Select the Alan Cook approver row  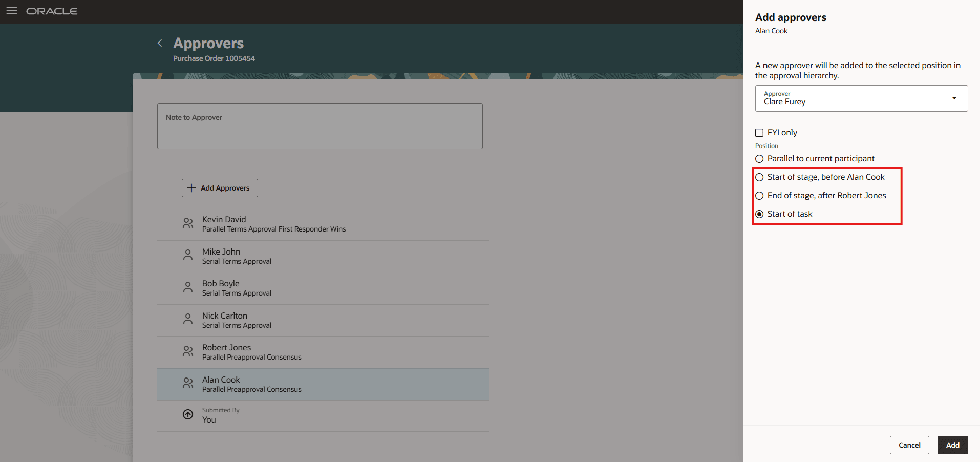[323, 384]
